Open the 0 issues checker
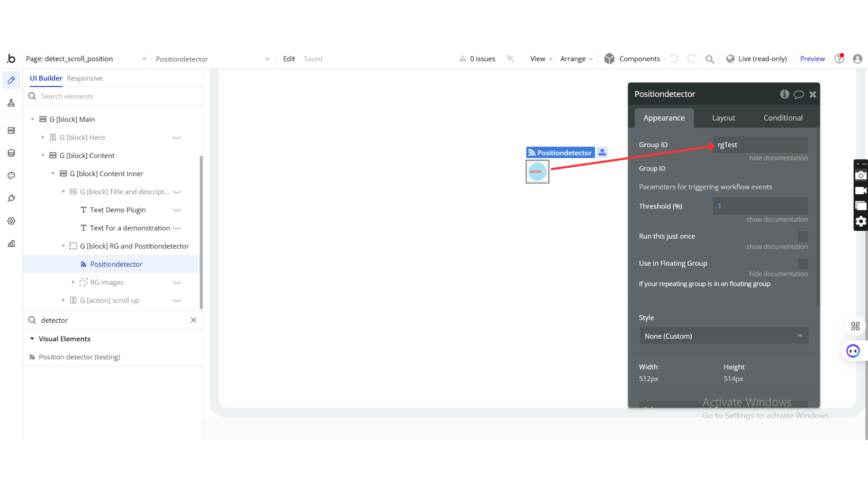868x489 pixels. click(x=477, y=59)
